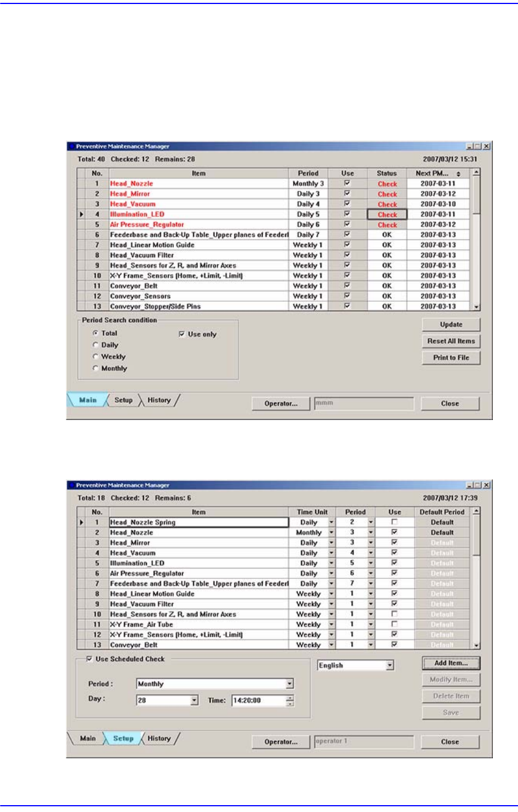The height and width of the screenshot is (812, 518).
Task: Click row selector arrow beside Illumination_LED in upper window
Action: (82, 214)
